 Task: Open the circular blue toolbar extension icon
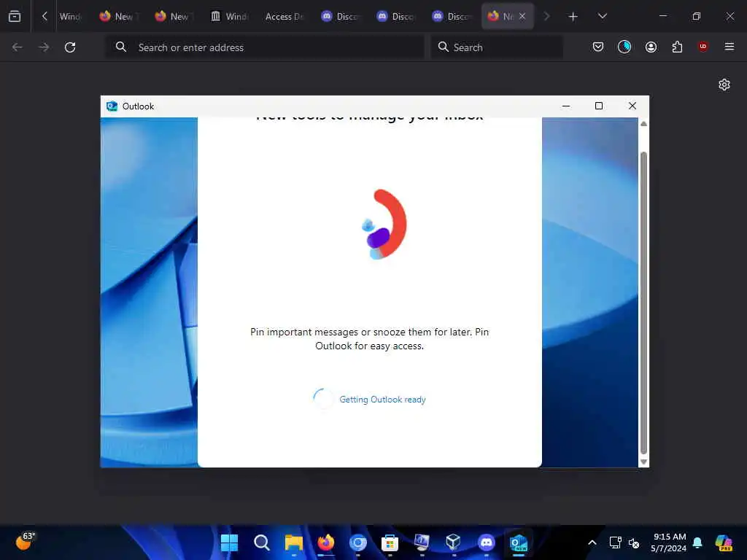[624, 47]
